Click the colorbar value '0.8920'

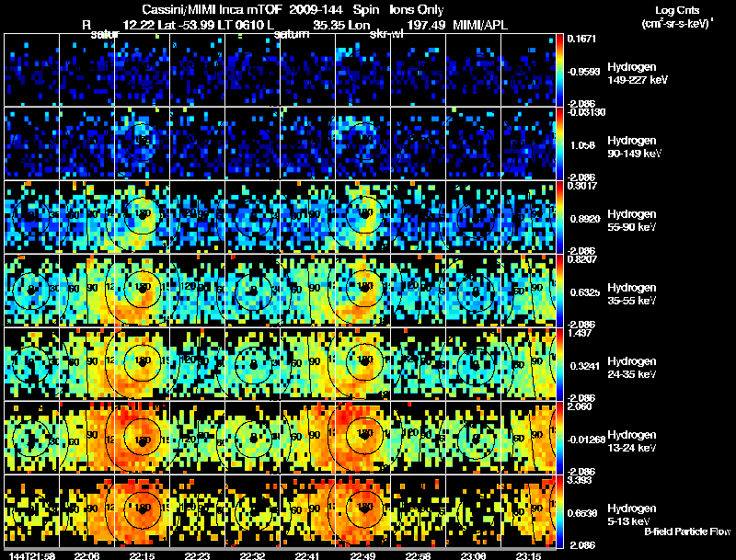coord(585,219)
